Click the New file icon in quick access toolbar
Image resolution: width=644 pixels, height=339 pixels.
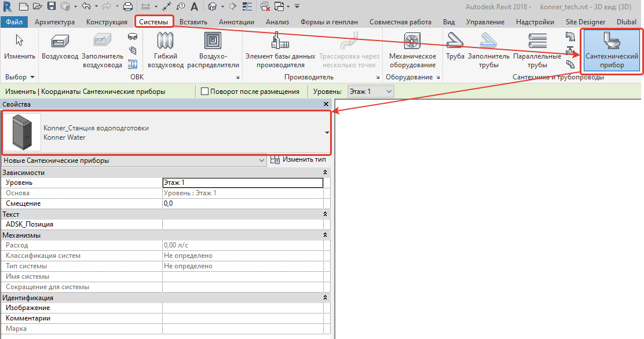tap(24, 6)
